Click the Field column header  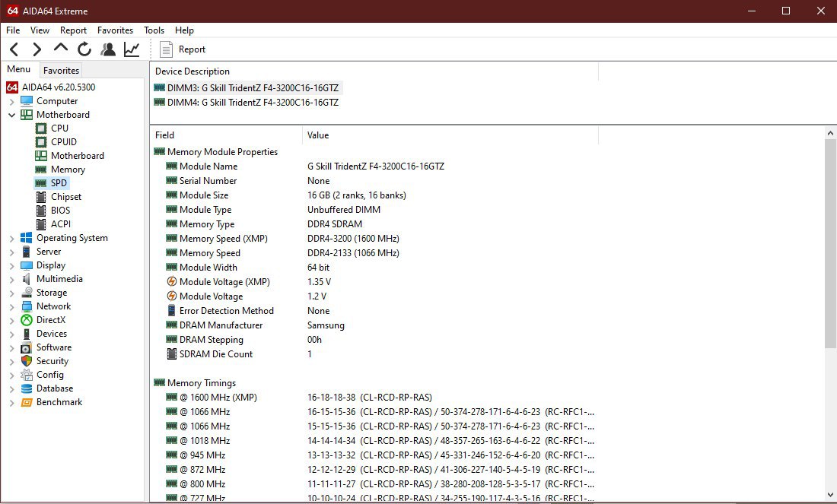click(x=226, y=135)
